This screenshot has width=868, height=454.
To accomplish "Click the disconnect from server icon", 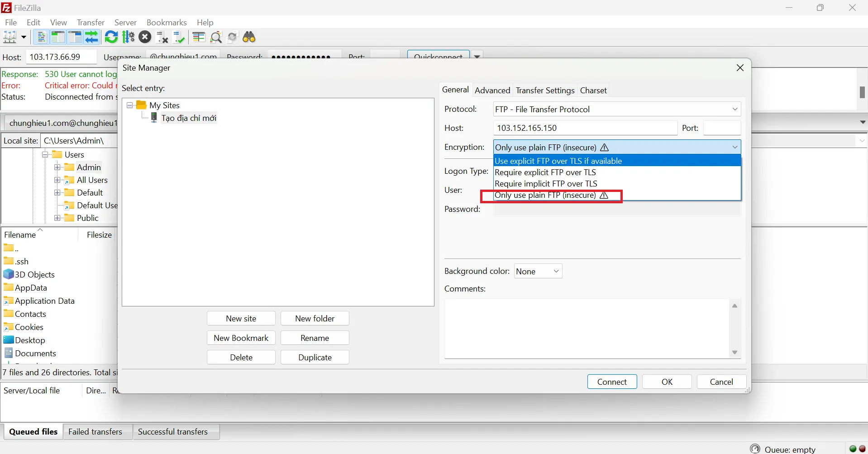I will click(162, 37).
